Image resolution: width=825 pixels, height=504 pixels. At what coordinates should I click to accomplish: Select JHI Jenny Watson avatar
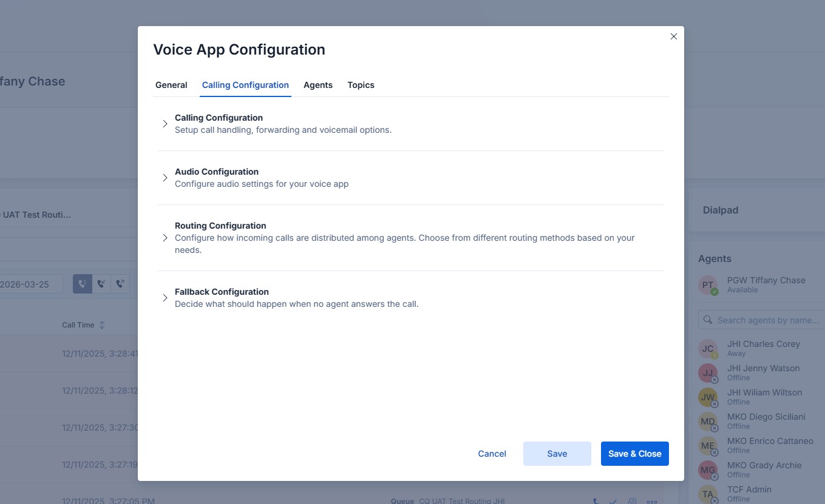point(708,373)
